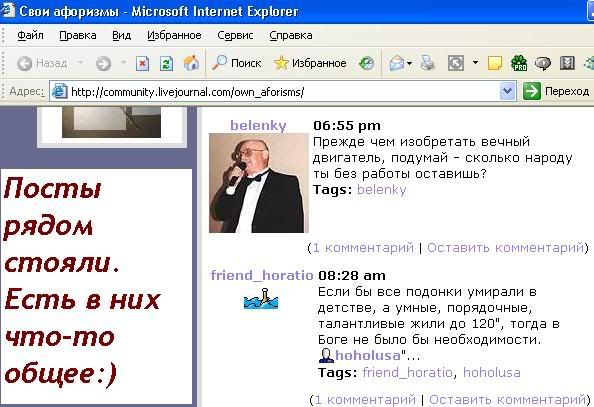Viewport: 594px width, 407px height.
Task: Click the page icon in address bar
Action: 59,91
